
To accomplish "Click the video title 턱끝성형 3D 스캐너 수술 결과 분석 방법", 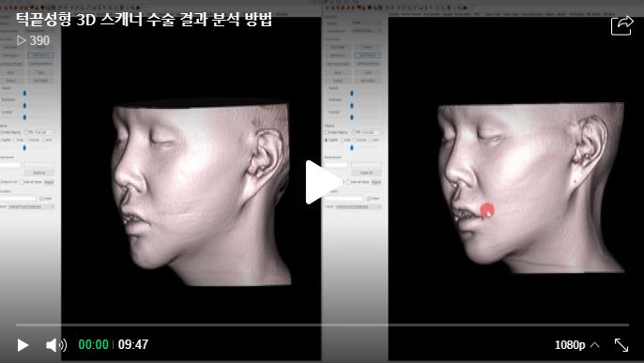I will [x=145, y=20].
